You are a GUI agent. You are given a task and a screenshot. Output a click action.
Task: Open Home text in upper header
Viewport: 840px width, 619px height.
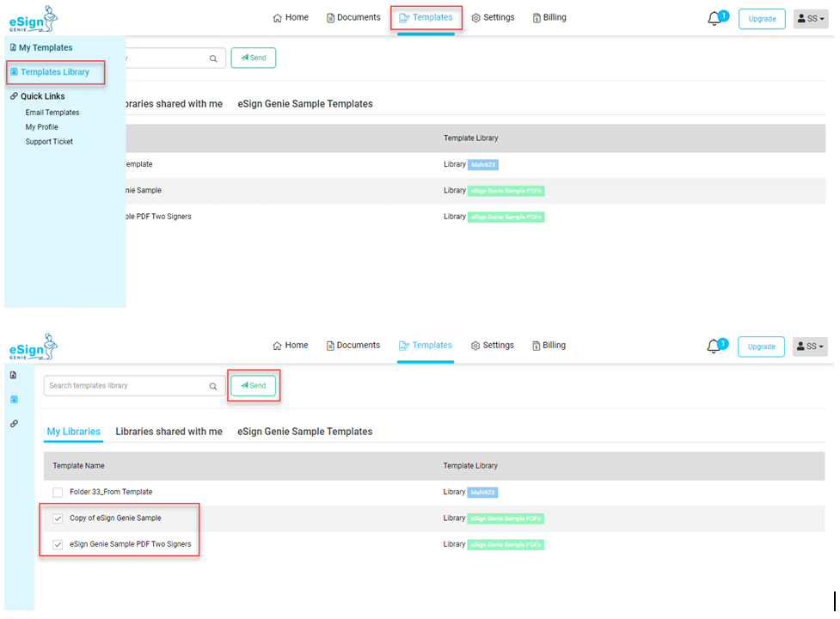click(297, 18)
